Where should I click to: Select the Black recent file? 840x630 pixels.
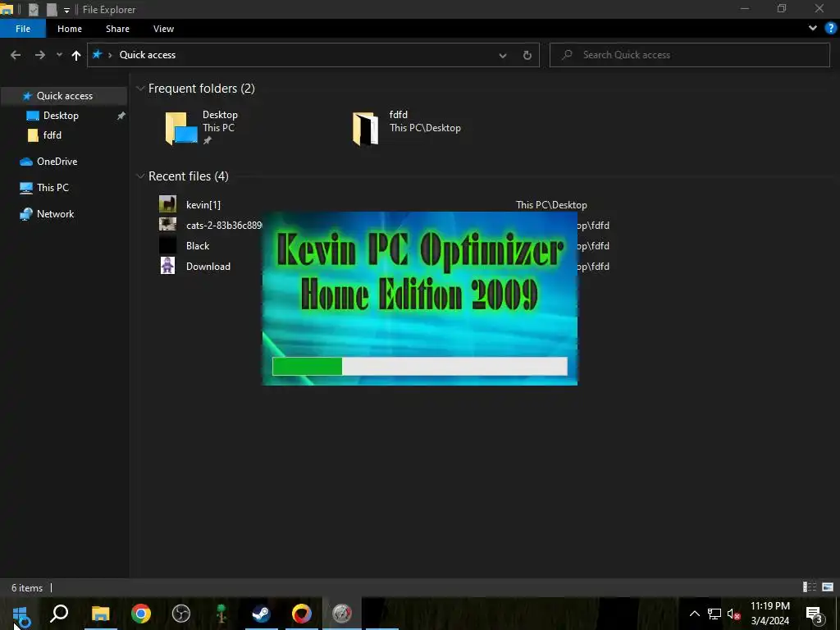[198, 246]
